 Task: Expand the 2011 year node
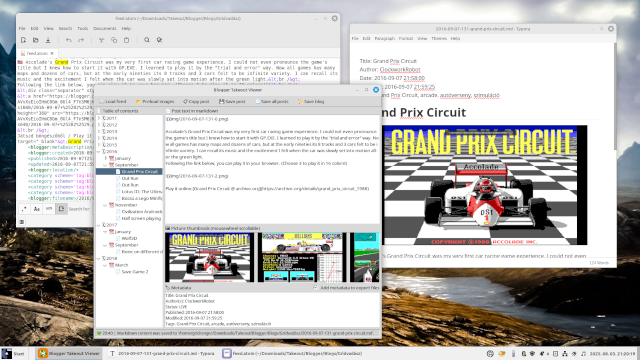coord(99,118)
